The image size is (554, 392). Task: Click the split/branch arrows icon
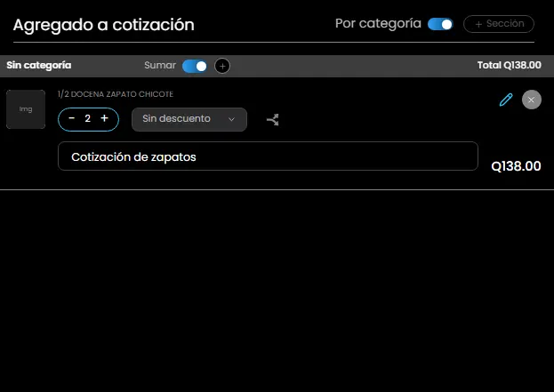pos(273,120)
